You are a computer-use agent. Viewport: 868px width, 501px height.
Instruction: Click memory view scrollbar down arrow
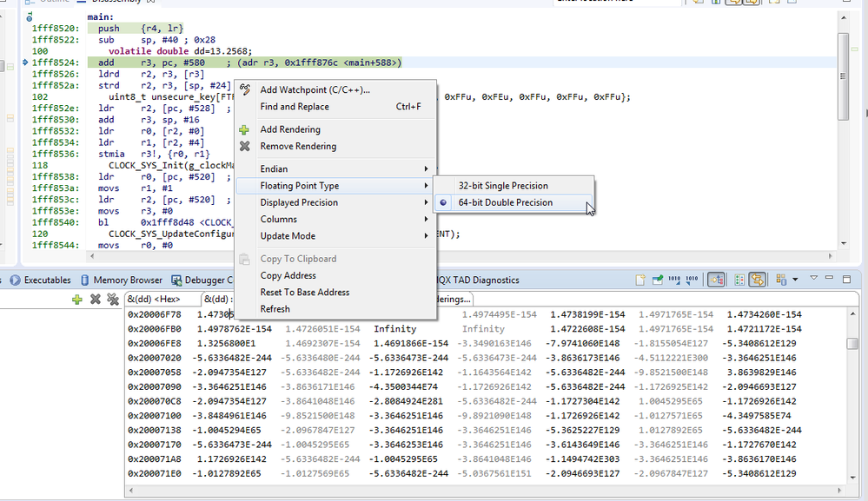852,478
